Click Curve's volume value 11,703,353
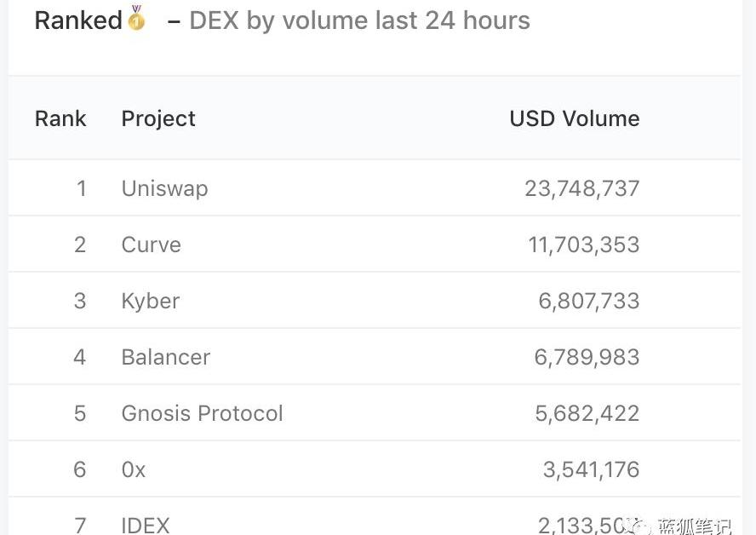This screenshot has width=756, height=535. tap(583, 244)
